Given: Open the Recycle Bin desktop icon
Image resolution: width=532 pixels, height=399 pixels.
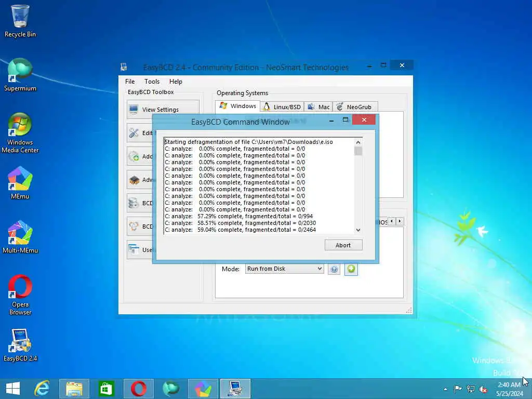Looking at the screenshot, I should click(20, 21).
